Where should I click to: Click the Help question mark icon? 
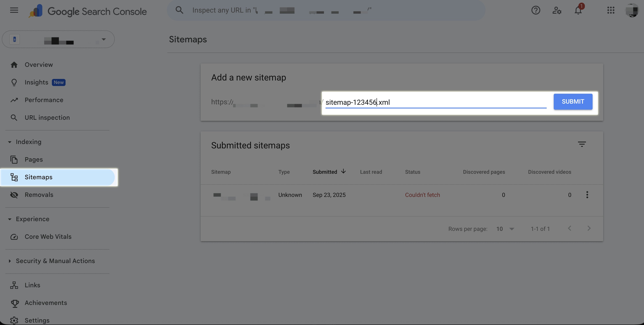coord(535,10)
